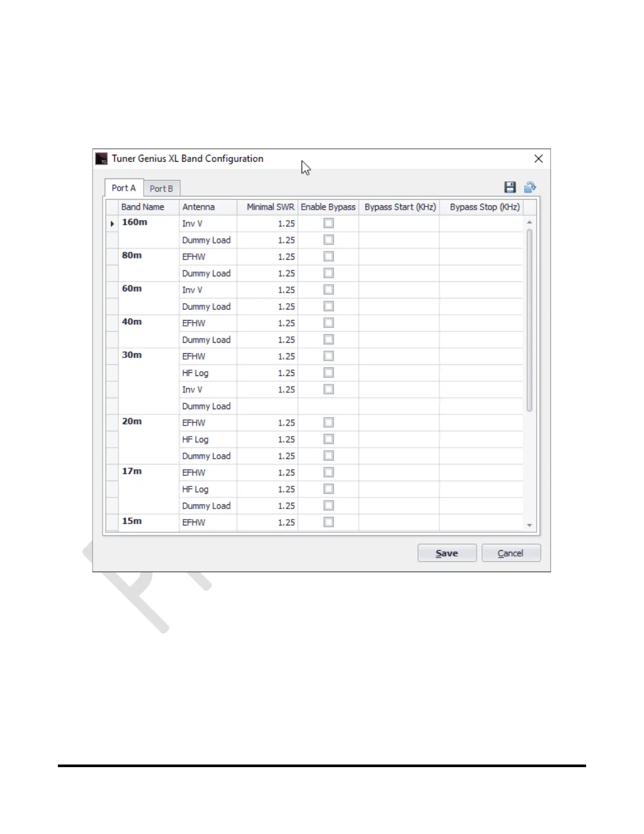This screenshot has height=834, width=644.
Task: Click the scrollbar up arrow in the table
Action: tap(529, 222)
